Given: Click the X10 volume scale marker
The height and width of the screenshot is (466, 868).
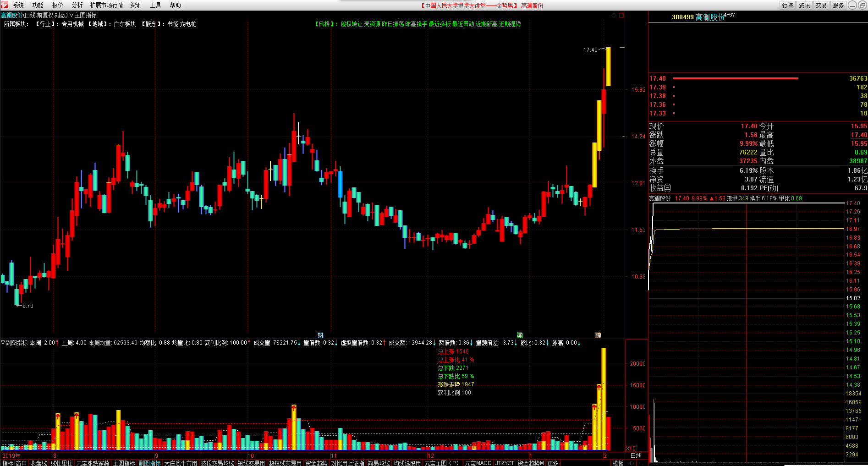Looking at the screenshot, I should pyautogui.click(x=631, y=448).
